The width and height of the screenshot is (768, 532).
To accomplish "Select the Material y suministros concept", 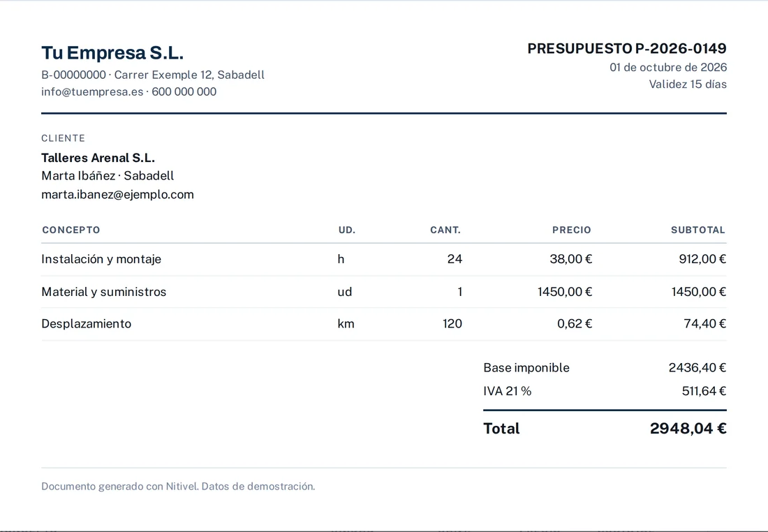I will point(104,292).
